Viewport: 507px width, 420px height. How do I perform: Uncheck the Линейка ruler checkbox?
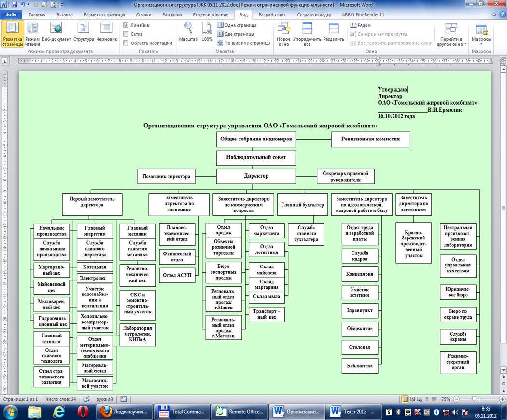[x=126, y=25]
